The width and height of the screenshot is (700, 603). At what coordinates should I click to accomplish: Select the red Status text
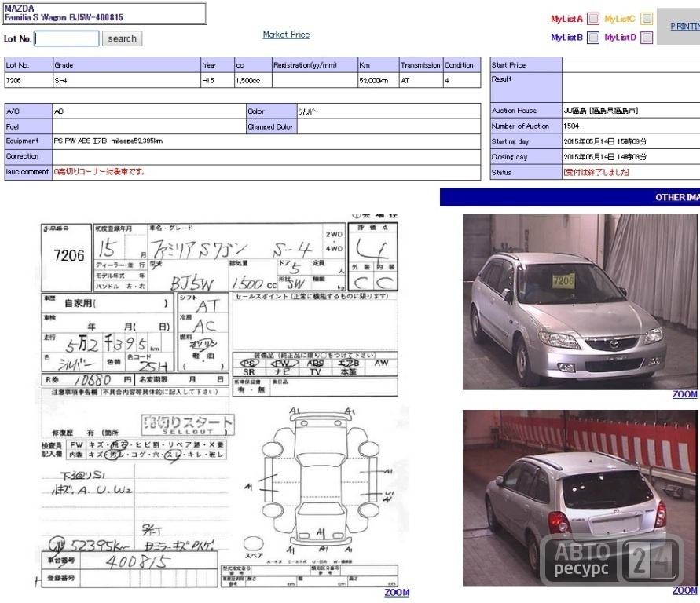pos(596,172)
